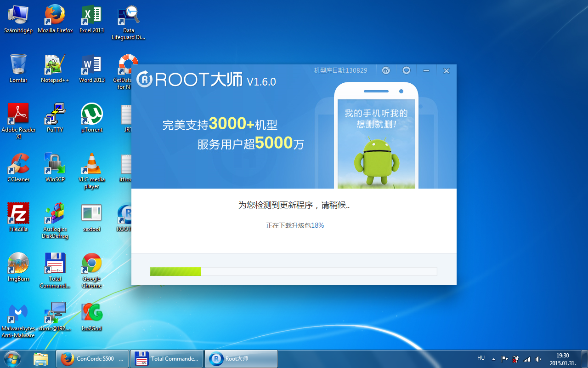Viewport: 588px width, 368px height.
Task: Click the volume speaker tray icon
Action: (x=538, y=359)
